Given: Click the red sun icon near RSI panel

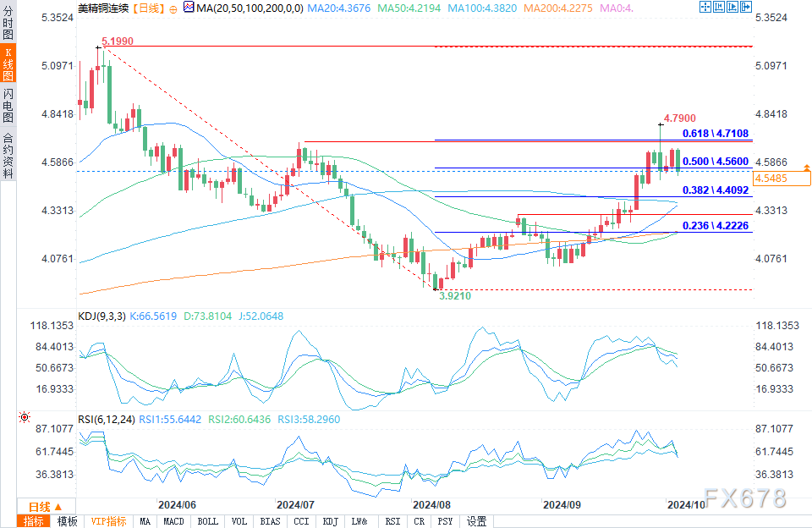Looking at the screenshot, I should (x=25, y=417).
